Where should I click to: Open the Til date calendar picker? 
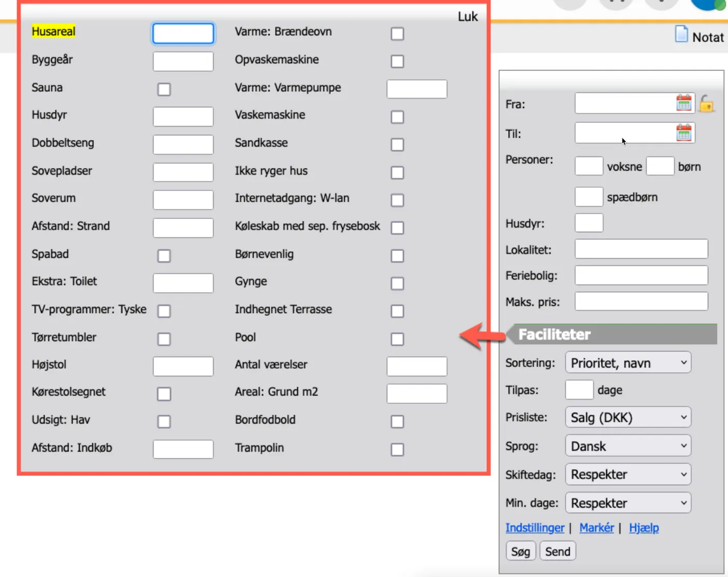coord(683,133)
